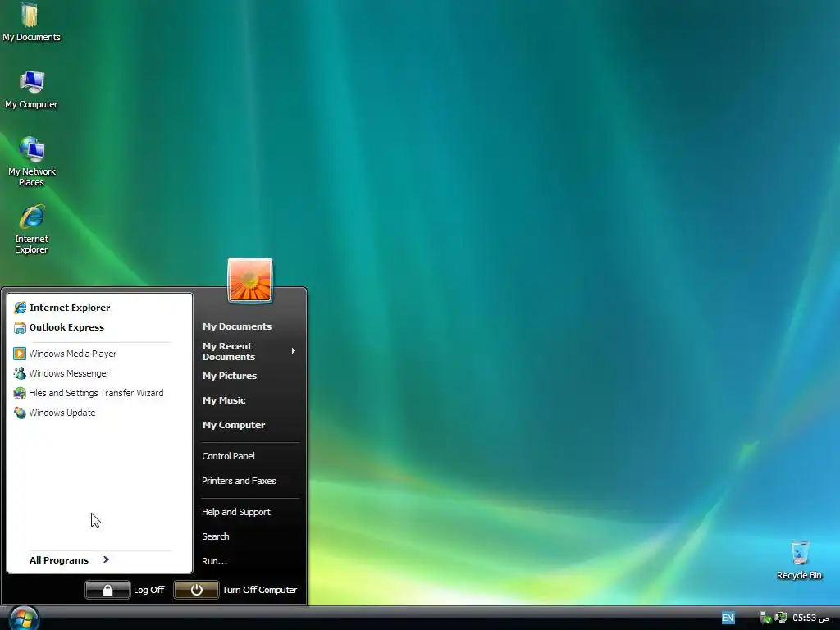The height and width of the screenshot is (630, 840).
Task: Click the Turn Off Computer power button
Action: click(196, 590)
